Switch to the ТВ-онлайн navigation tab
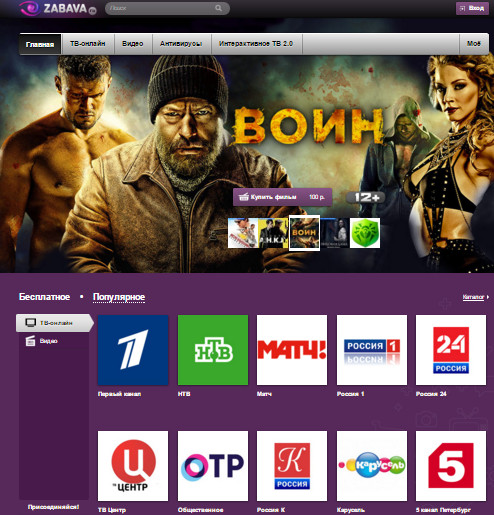Viewport: 494px width, 515px height. click(x=88, y=44)
